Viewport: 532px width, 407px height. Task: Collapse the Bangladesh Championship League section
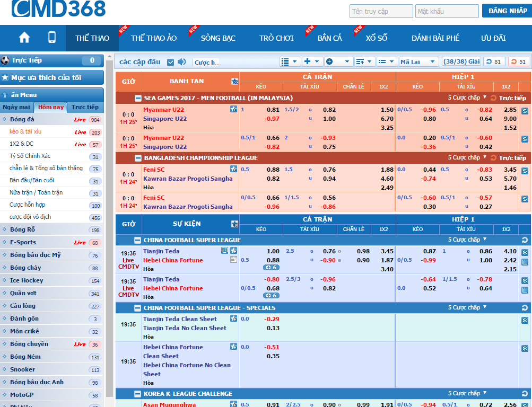pos(138,158)
